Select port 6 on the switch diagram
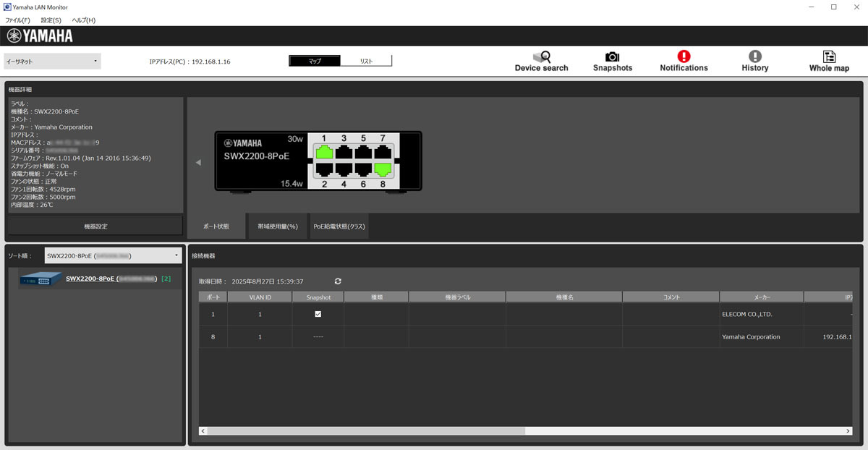Image resolution: width=868 pixels, height=450 pixels. (x=362, y=170)
